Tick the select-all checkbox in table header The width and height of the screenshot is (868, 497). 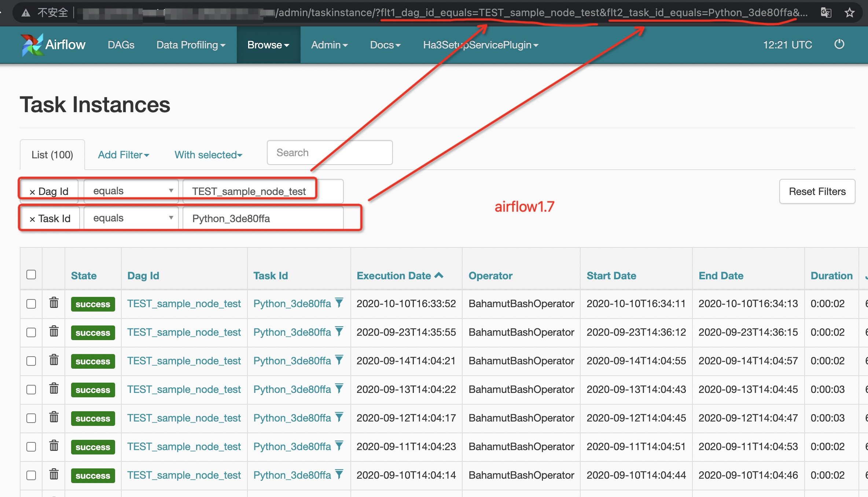[x=31, y=275]
